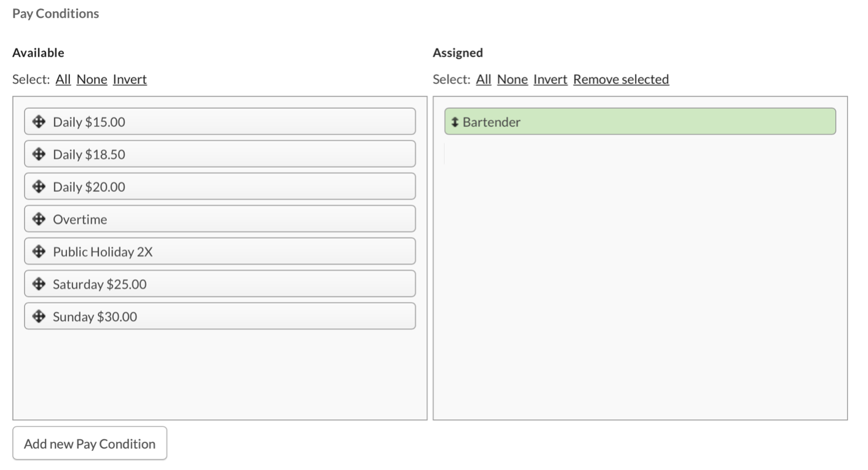Select all Assigned pay conditions
The width and height of the screenshot is (868, 470).
[483, 79]
